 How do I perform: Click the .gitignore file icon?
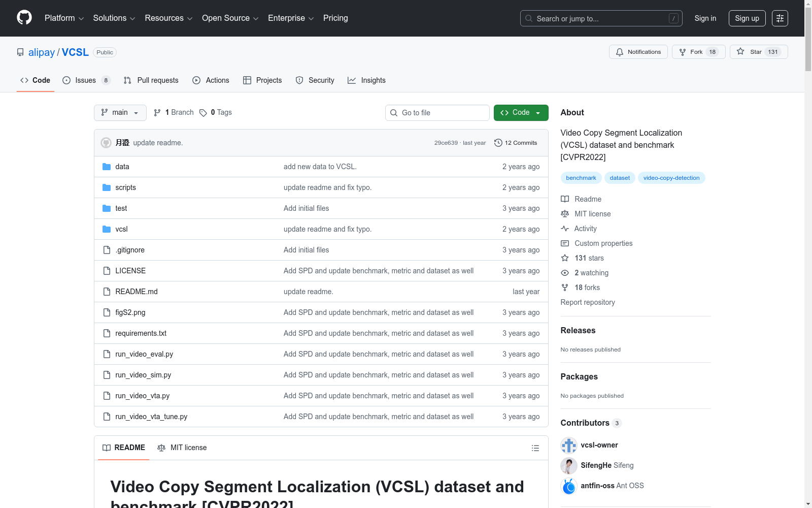pos(107,250)
